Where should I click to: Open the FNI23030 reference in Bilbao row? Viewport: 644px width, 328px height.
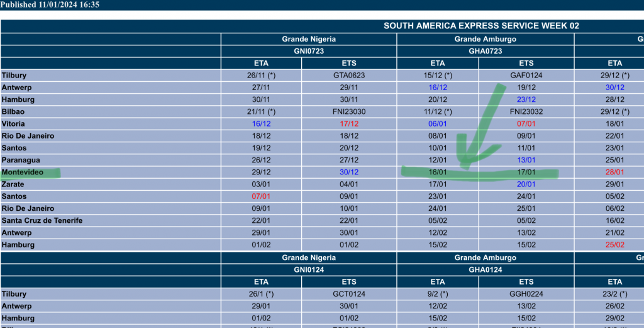point(348,111)
